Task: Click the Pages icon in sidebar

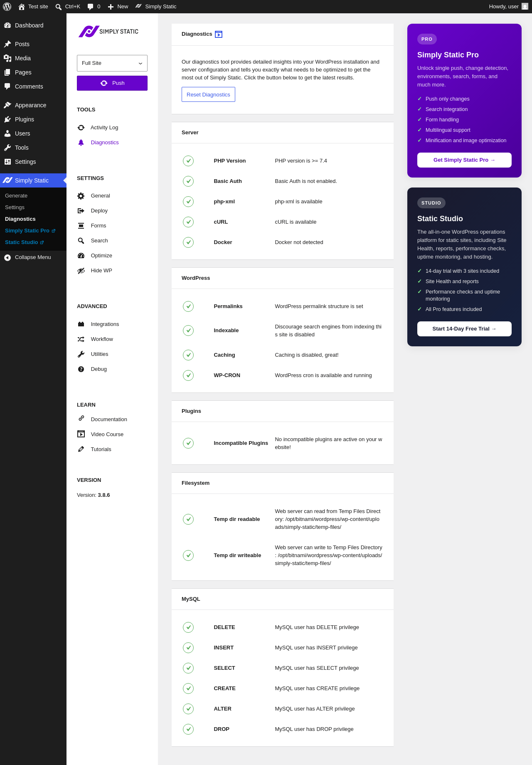Action: (7, 72)
